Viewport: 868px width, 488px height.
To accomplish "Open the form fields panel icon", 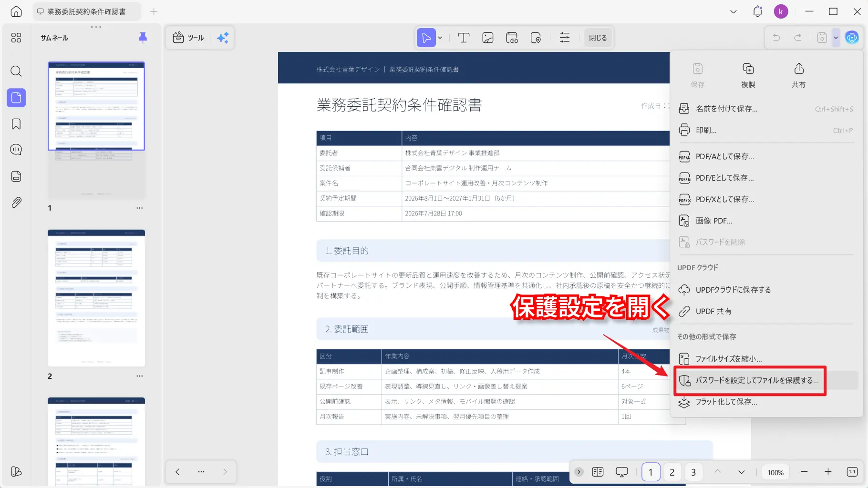I will (x=16, y=176).
